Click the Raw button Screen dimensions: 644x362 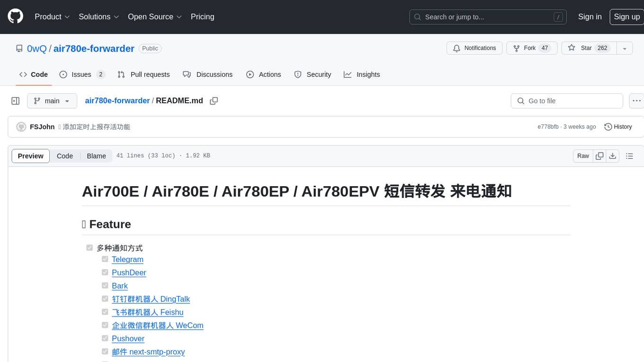point(583,156)
